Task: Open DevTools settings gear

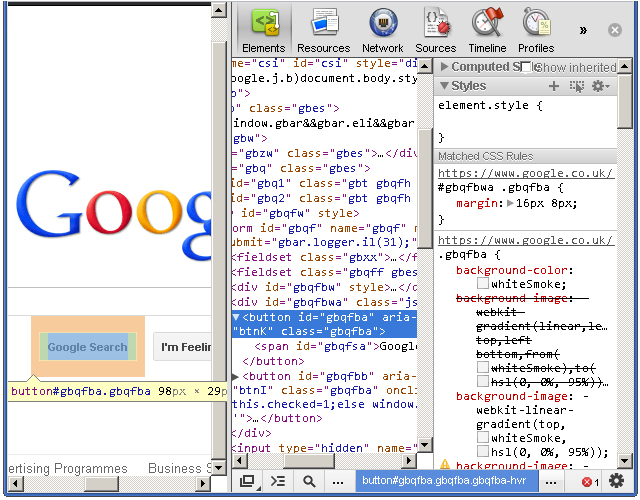Action: [616, 481]
